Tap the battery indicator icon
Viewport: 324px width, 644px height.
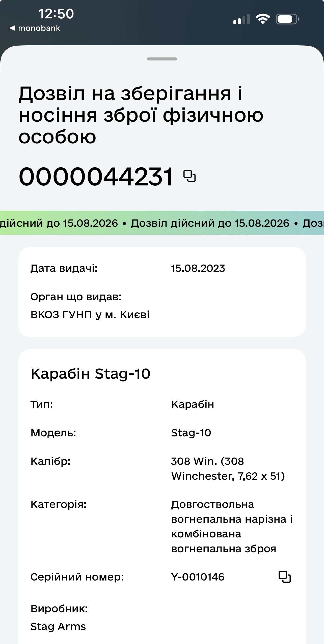(x=287, y=19)
